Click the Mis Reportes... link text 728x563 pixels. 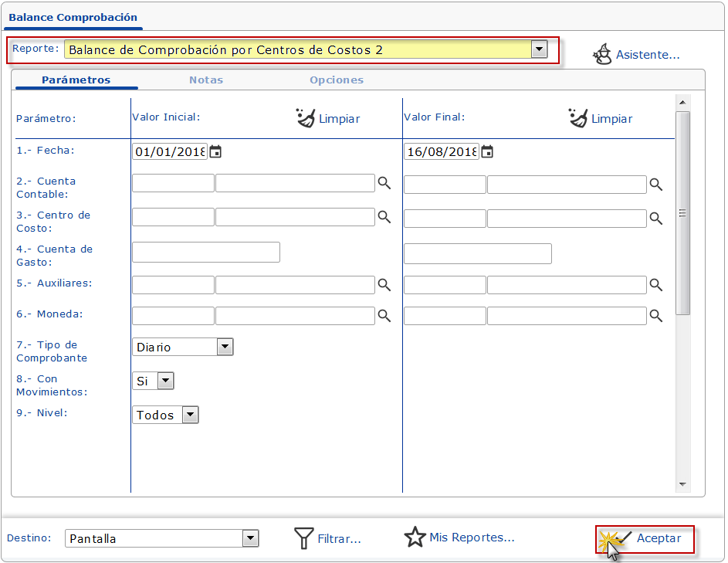click(472, 538)
